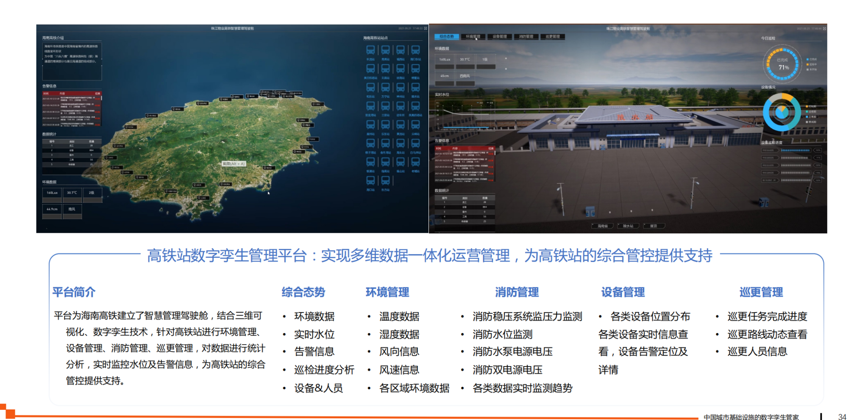Click the 海南省 navigation button
Viewport: 868px width, 420px height.
tap(602, 226)
